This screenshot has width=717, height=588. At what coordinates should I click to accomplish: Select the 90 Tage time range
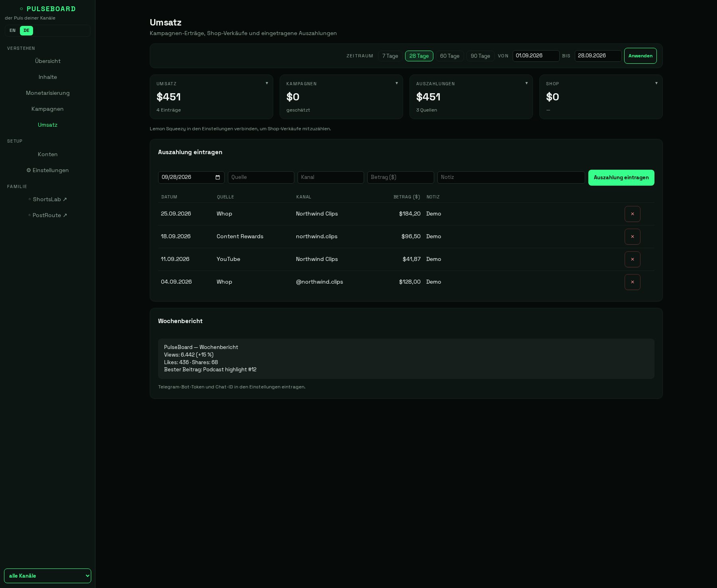click(480, 56)
